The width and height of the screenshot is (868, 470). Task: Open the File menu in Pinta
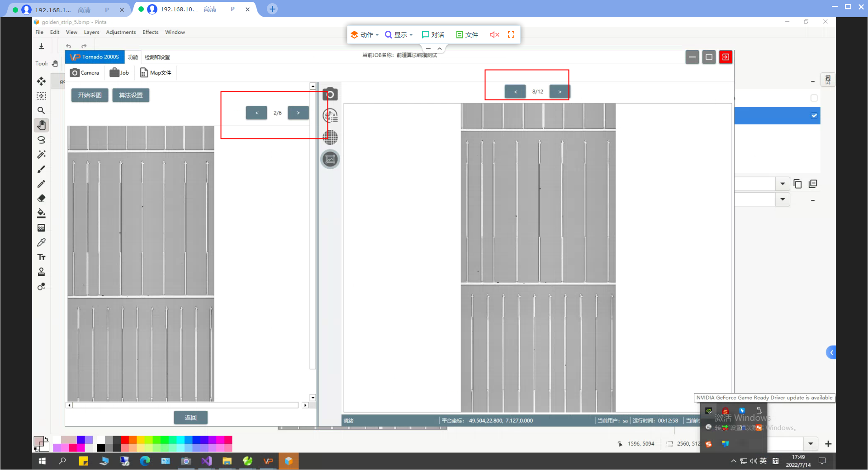click(39, 32)
